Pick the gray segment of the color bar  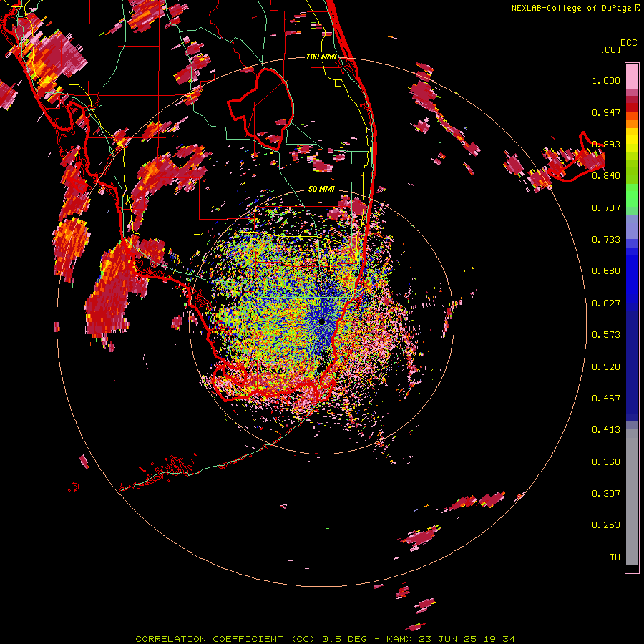pos(632,497)
